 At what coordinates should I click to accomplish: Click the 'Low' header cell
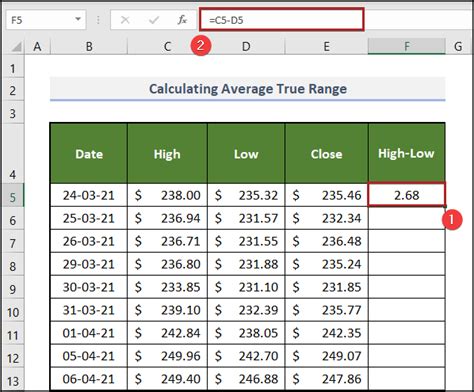coord(246,153)
